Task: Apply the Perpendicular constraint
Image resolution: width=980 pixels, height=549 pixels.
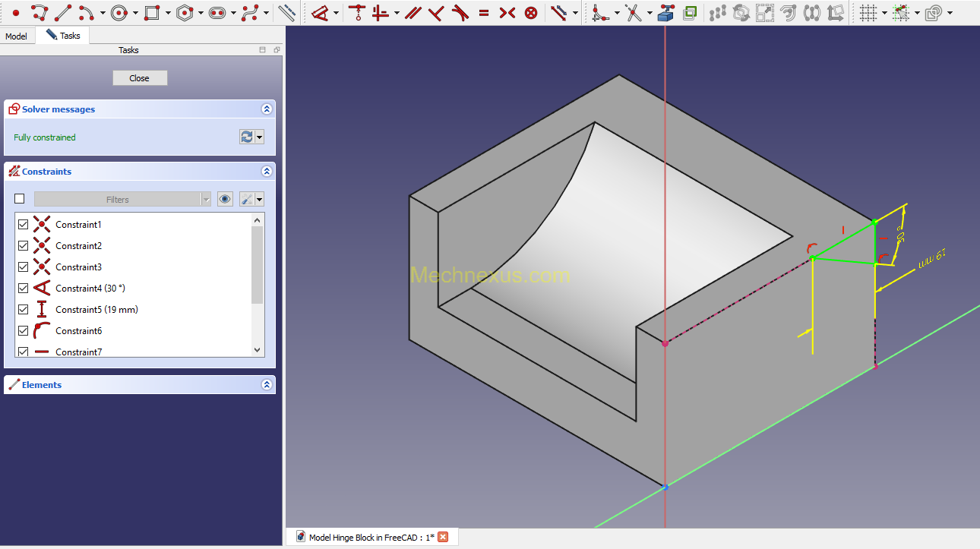Action: (435, 12)
